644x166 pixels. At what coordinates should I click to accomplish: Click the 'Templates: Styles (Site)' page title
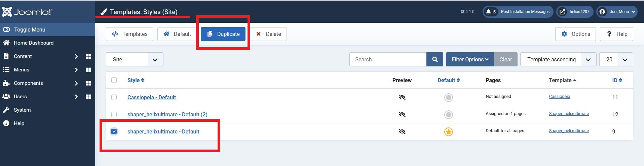(144, 12)
